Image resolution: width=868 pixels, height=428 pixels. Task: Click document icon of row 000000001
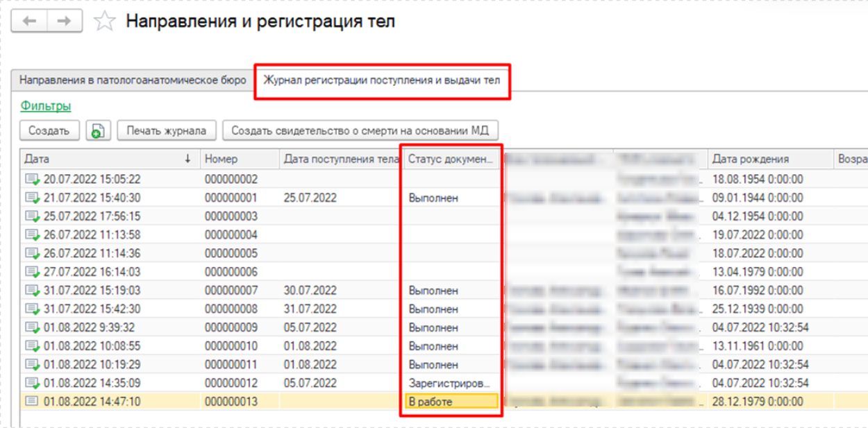[x=32, y=198]
